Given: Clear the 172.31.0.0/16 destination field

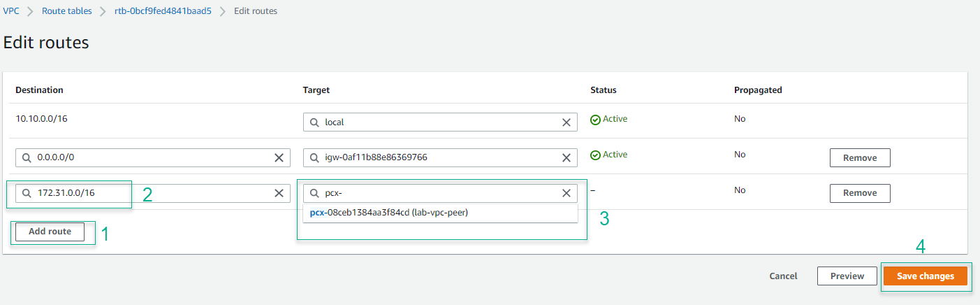Looking at the screenshot, I should point(279,194).
